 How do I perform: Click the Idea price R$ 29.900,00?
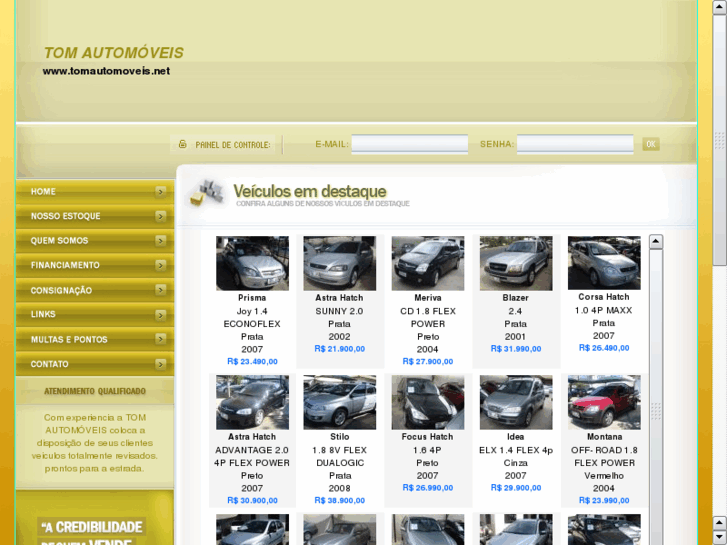pos(516,488)
